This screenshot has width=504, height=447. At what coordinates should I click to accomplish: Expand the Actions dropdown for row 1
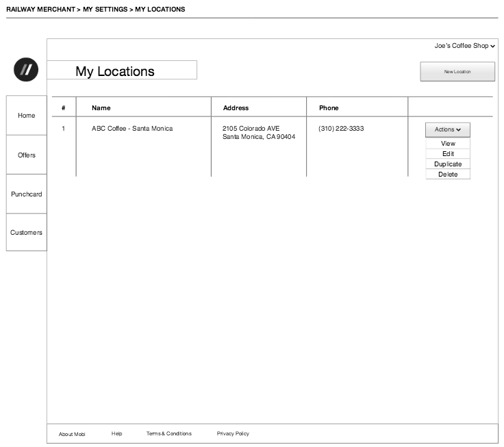[x=447, y=129]
